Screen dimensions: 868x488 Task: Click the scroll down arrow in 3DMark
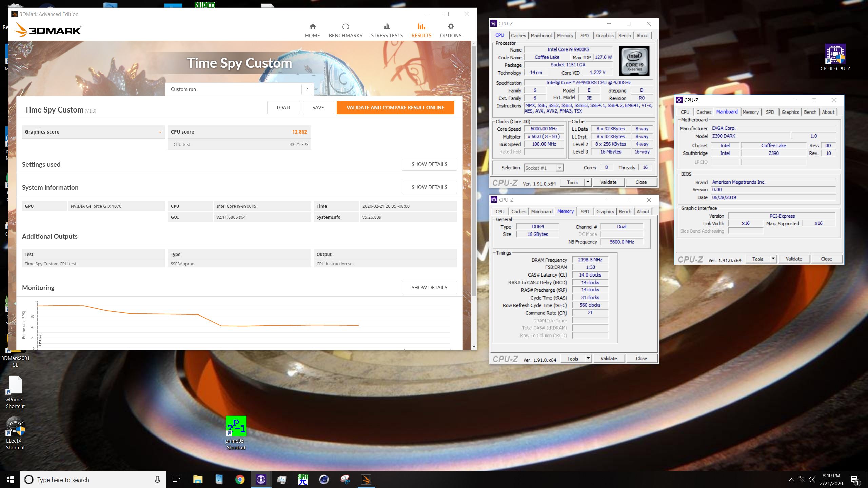[474, 347]
